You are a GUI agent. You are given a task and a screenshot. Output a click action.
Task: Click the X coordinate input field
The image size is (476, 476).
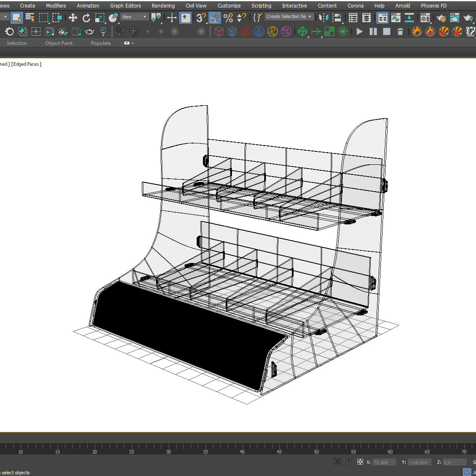(x=384, y=462)
